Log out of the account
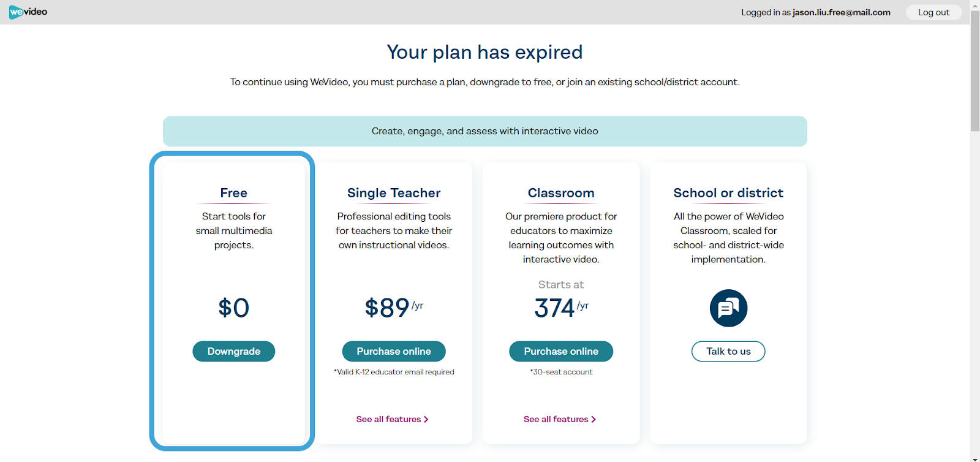This screenshot has height=462, width=980. pos(933,12)
